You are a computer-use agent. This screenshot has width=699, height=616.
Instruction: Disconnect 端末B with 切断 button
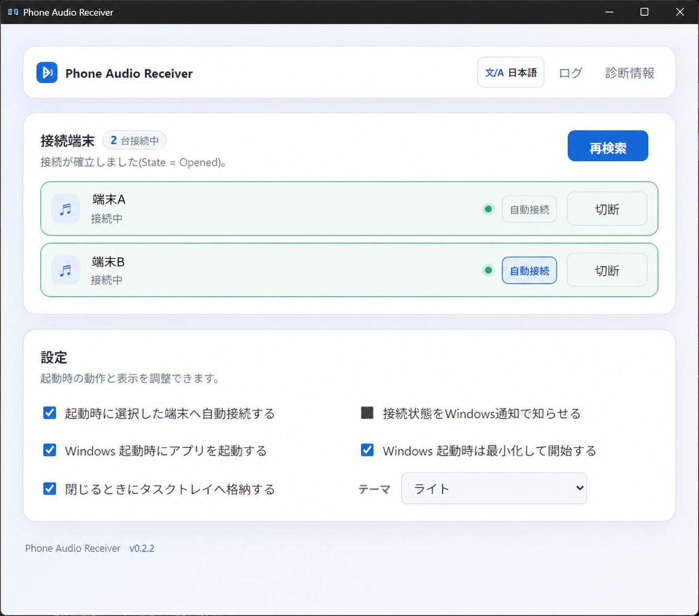pyautogui.click(x=607, y=270)
